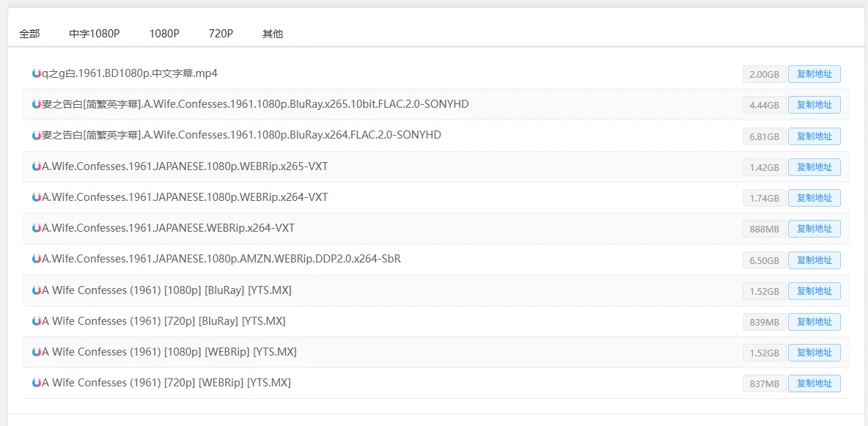Open the 1080p.WEBRip.x264-VXT file name link
This screenshot has height=426, width=868.
point(185,197)
